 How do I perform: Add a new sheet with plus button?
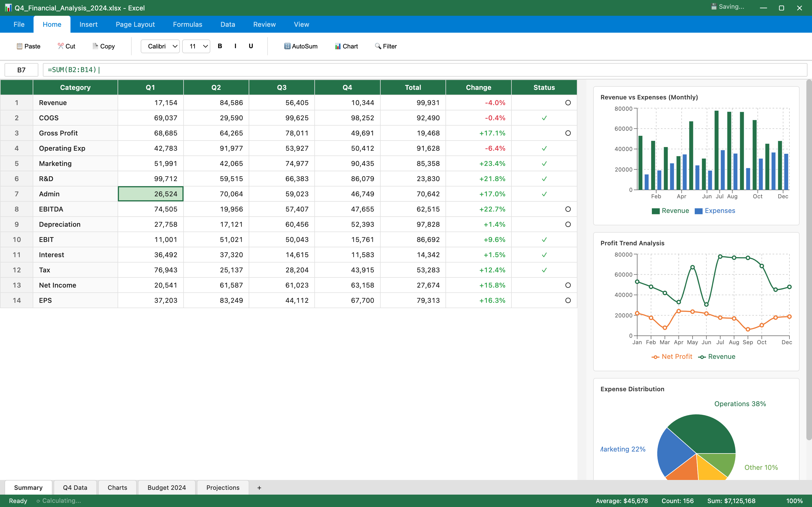pyautogui.click(x=259, y=488)
